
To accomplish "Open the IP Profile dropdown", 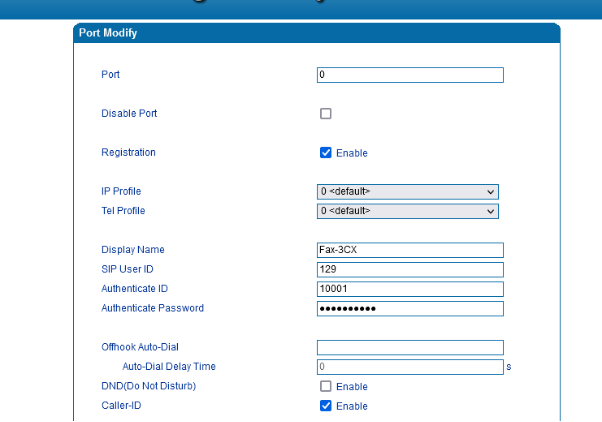I will [408, 192].
